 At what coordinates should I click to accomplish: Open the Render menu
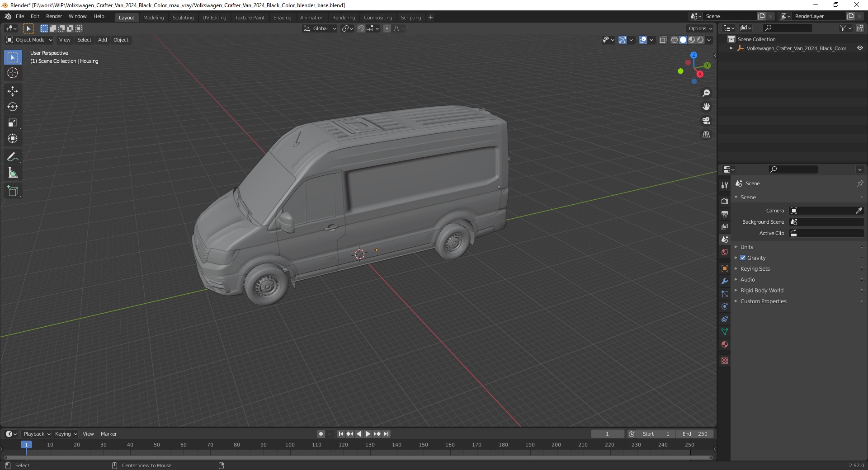point(54,16)
